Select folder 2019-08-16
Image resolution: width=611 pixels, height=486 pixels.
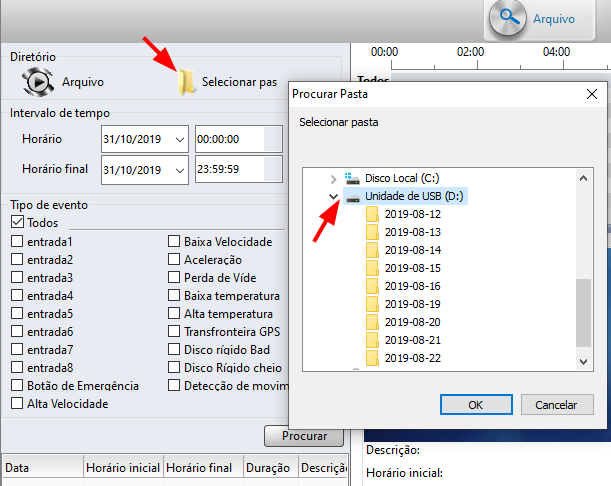tap(412, 286)
